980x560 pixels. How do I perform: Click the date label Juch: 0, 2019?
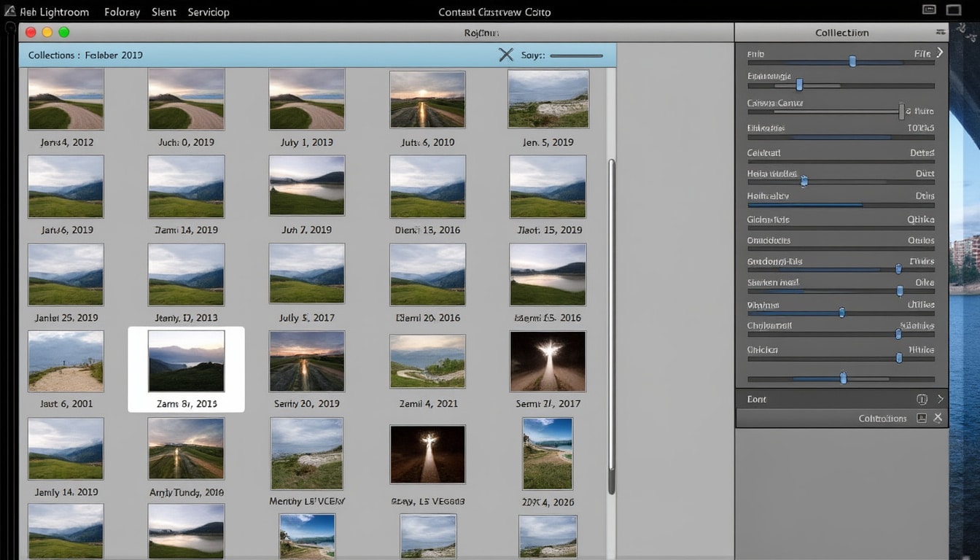tap(186, 142)
